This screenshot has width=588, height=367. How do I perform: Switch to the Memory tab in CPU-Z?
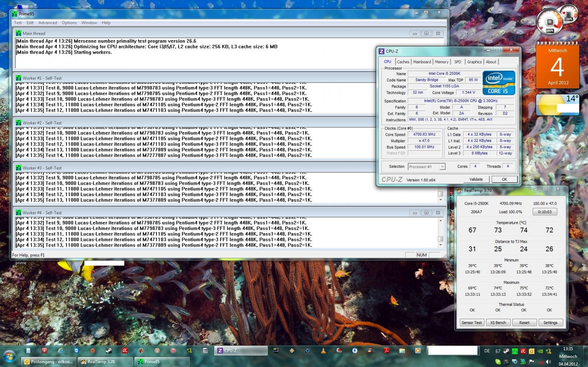tap(442, 62)
